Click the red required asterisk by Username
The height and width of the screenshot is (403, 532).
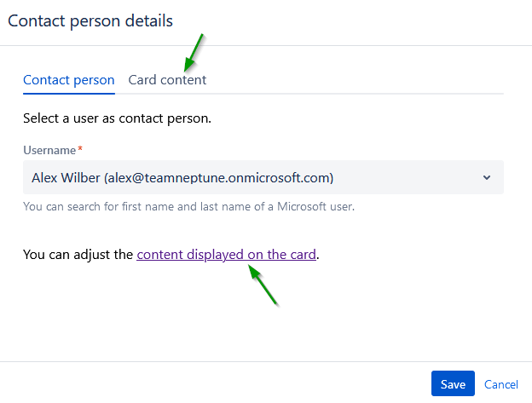[x=80, y=150]
